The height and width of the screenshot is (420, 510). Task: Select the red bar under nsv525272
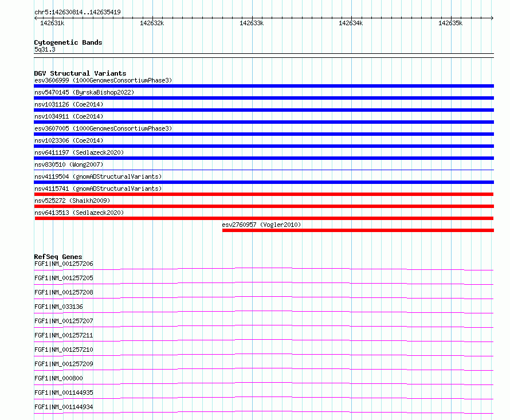click(264, 206)
